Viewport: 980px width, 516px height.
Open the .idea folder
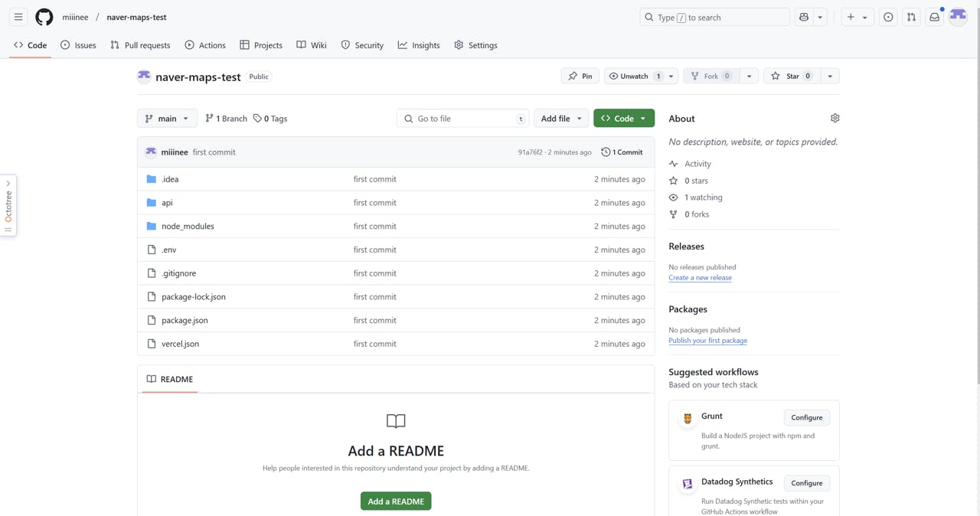tap(170, 179)
